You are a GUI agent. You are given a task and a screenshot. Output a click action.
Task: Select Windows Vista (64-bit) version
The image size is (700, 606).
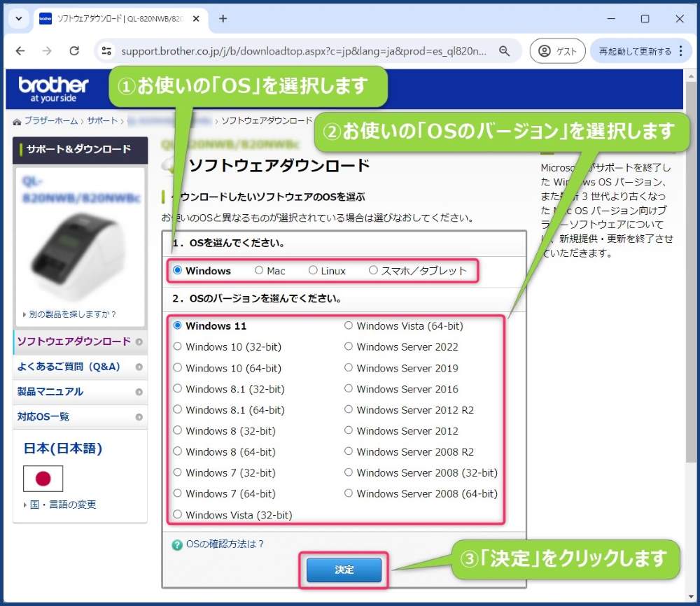tap(348, 325)
